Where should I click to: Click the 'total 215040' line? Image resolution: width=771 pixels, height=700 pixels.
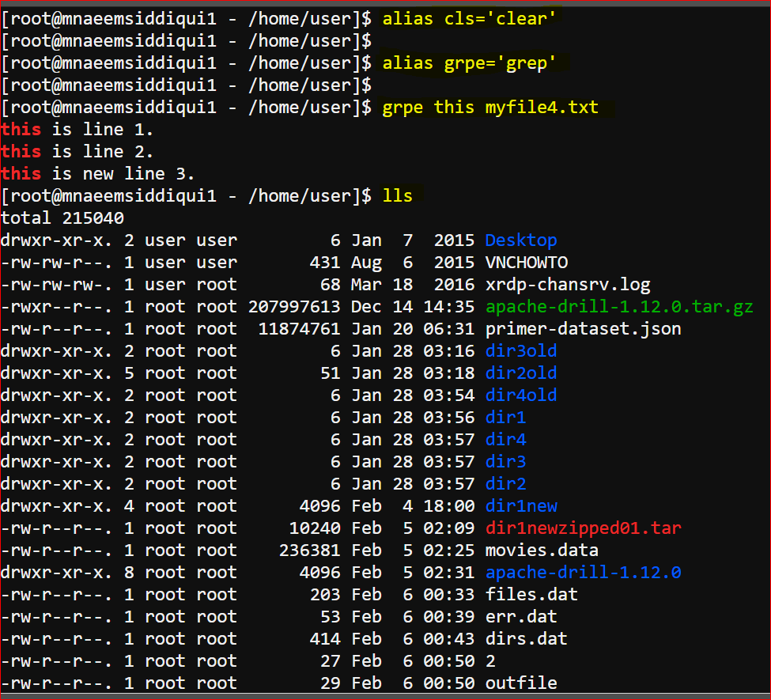(62, 218)
